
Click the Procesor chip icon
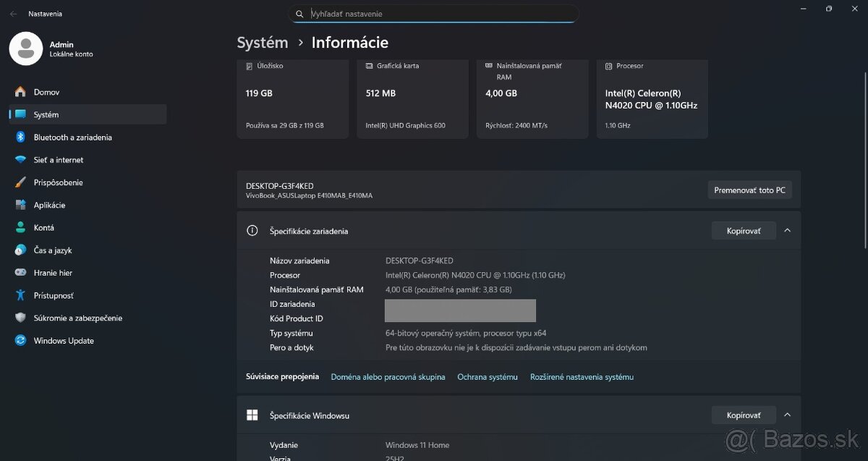(x=609, y=66)
